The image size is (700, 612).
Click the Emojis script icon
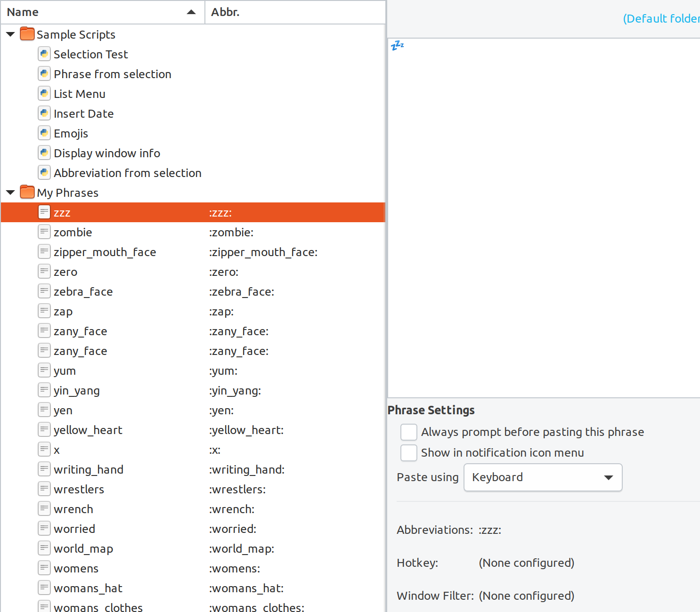[x=44, y=133]
